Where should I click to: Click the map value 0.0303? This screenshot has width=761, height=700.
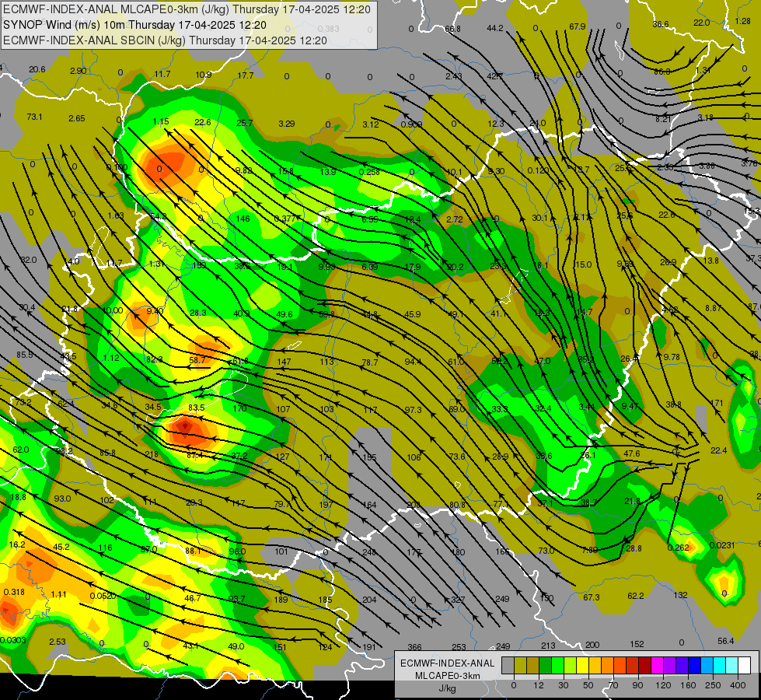pyautogui.click(x=13, y=640)
